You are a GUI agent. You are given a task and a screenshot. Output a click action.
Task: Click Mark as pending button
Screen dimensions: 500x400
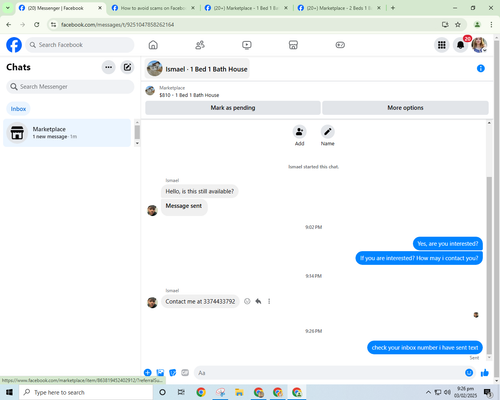pyautogui.click(x=233, y=108)
